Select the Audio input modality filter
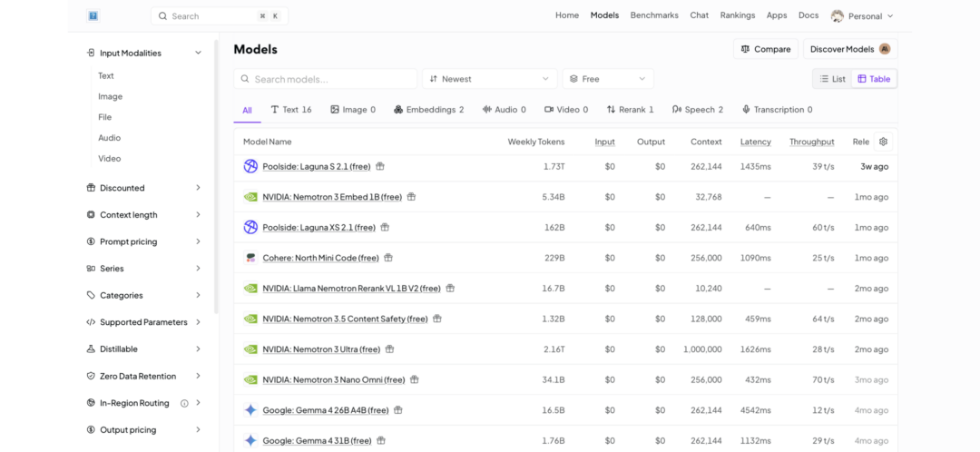The height and width of the screenshot is (452, 980). [110, 138]
